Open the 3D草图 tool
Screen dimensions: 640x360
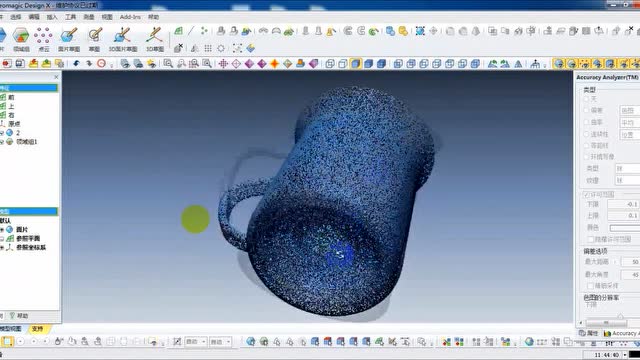point(155,40)
